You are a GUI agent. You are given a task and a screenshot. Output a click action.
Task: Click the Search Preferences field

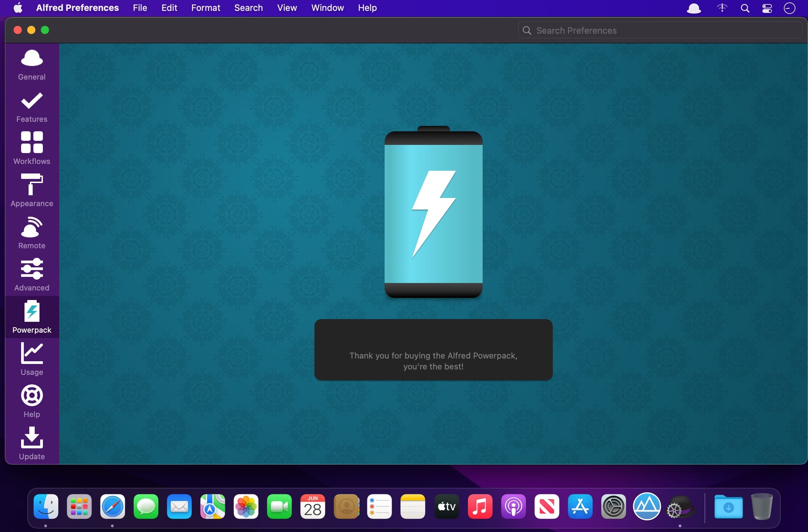[660, 31]
